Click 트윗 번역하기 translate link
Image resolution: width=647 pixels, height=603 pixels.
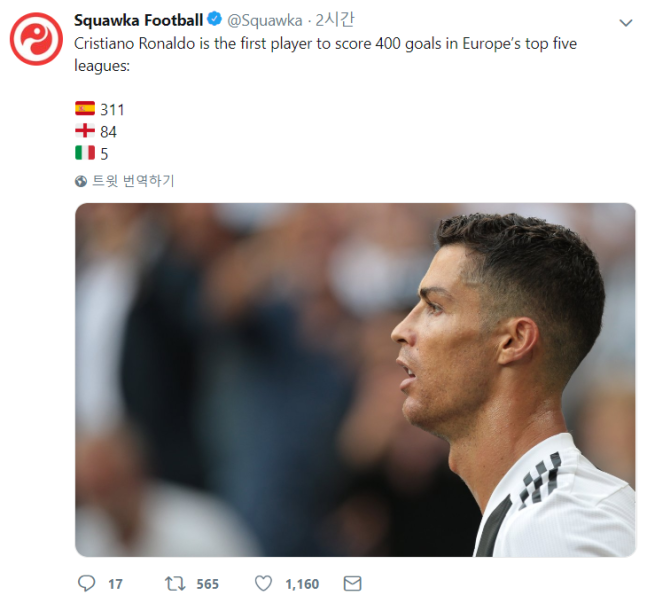point(133,181)
